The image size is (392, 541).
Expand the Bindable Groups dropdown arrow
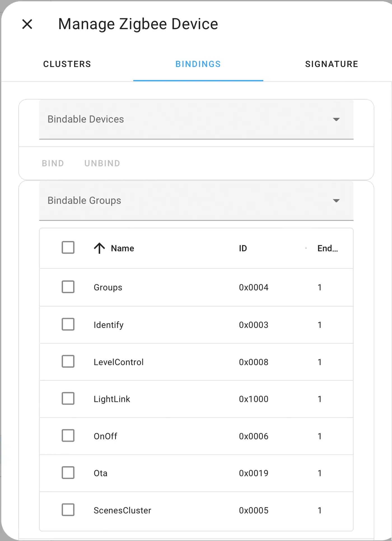coord(336,200)
